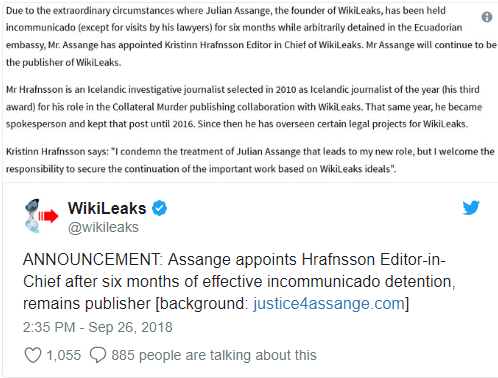The image size is (498, 378).
Task: Click the 1,055 likes count
Action: [63, 355]
